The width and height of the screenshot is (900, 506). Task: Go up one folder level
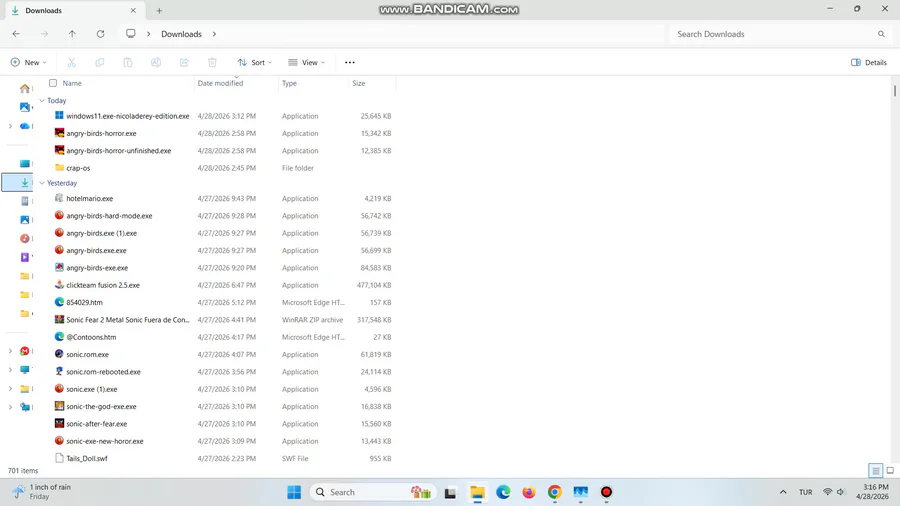pos(72,34)
